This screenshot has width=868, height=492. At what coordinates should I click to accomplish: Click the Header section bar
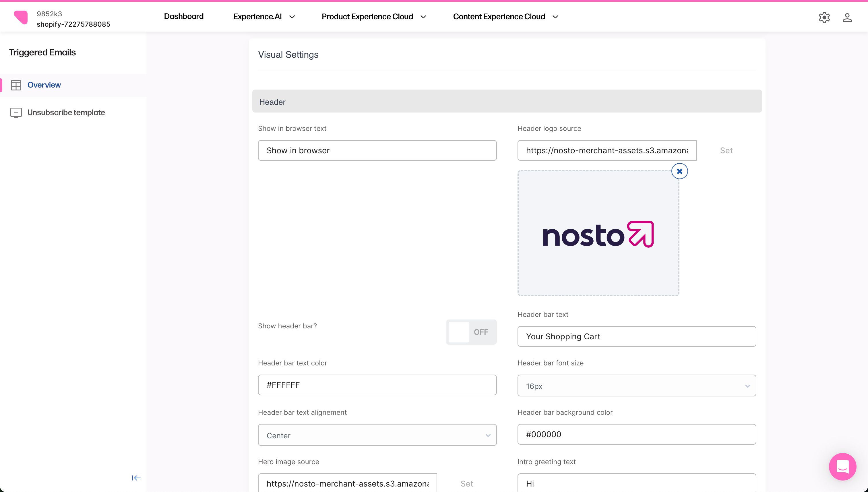pyautogui.click(x=507, y=102)
